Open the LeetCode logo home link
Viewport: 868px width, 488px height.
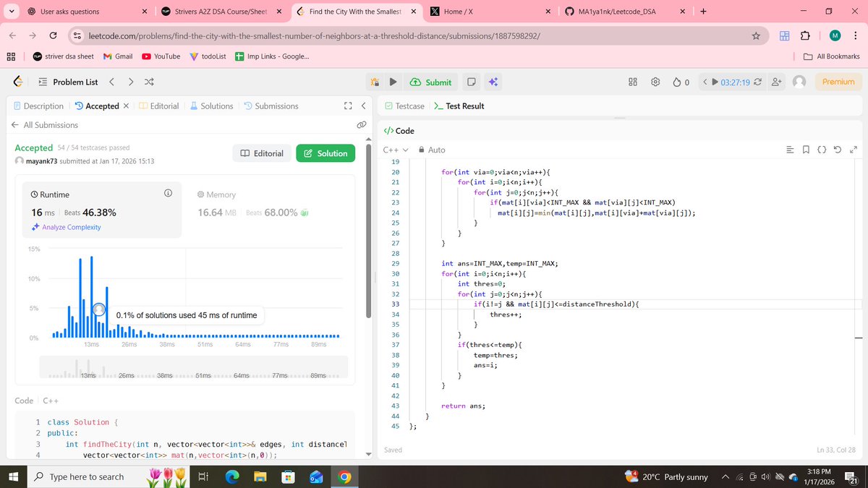point(18,82)
